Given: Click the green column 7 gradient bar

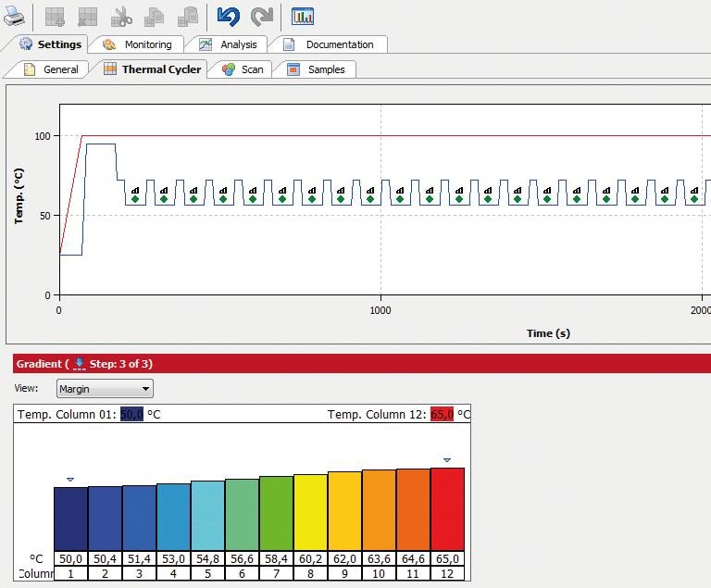Looking at the screenshot, I should 276,514.
